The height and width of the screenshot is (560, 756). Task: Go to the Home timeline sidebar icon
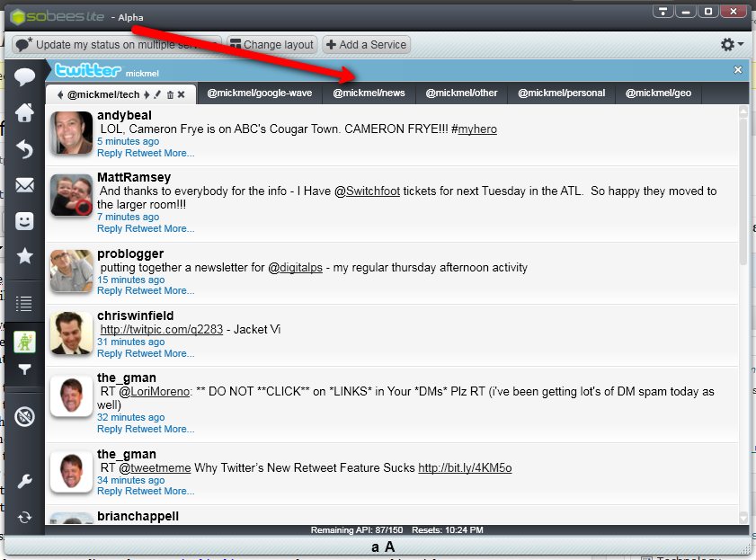point(24,112)
